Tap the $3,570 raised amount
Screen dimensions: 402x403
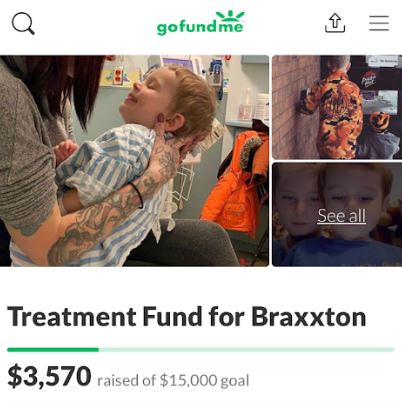click(49, 376)
